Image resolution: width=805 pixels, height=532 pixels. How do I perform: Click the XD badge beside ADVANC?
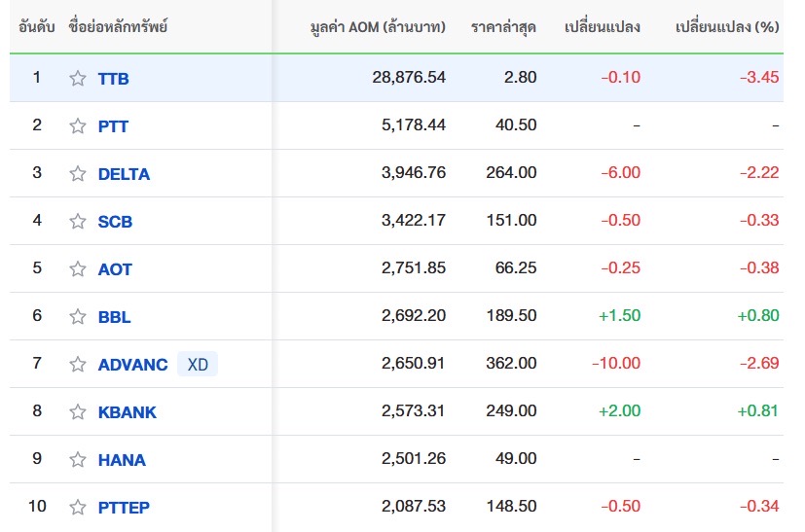[x=198, y=365]
